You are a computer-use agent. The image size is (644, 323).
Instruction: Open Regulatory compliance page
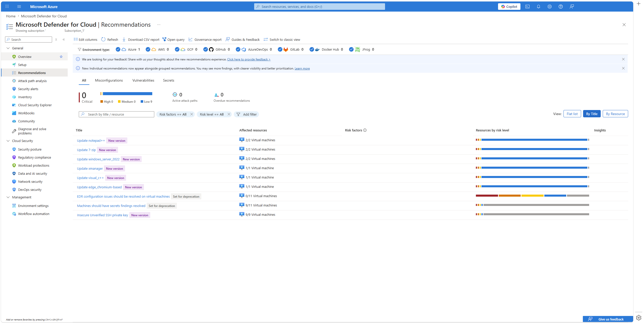pyautogui.click(x=34, y=157)
